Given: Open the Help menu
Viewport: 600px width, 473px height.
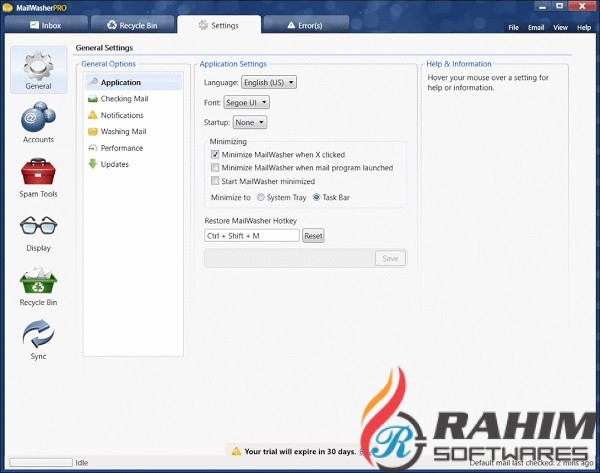Looking at the screenshot, I should (x=584, y=28).
